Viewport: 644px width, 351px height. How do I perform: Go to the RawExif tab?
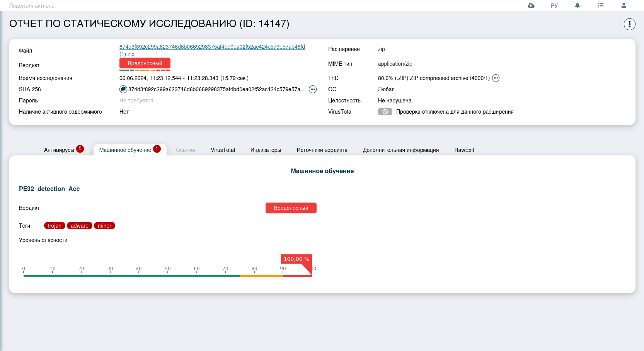(464, 150)
